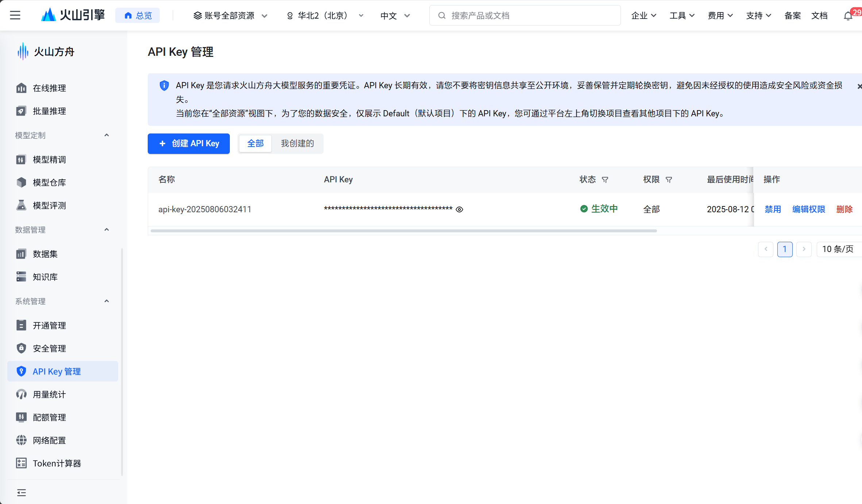Switch to the 我创建的 tab
This screenshot has height=504, width=862.
[297, 143]
